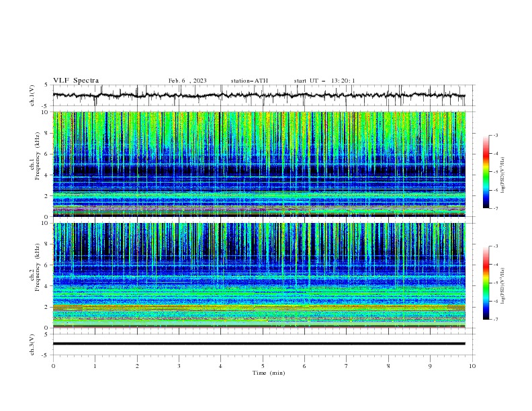Click the "3" tick label on time axis
Screen dimensions: 532x411
click(179, 366)
